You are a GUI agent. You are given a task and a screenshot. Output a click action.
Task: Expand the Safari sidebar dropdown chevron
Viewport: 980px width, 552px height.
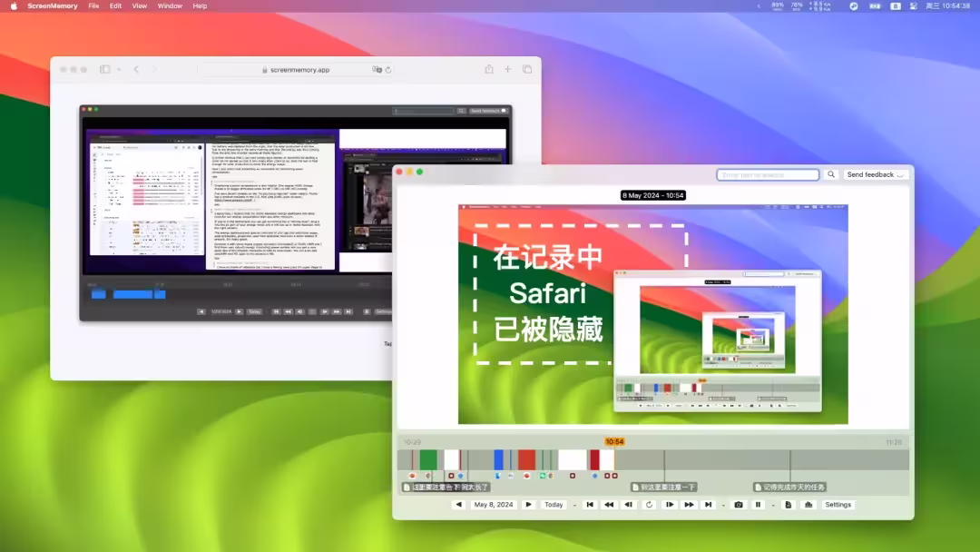119,69
